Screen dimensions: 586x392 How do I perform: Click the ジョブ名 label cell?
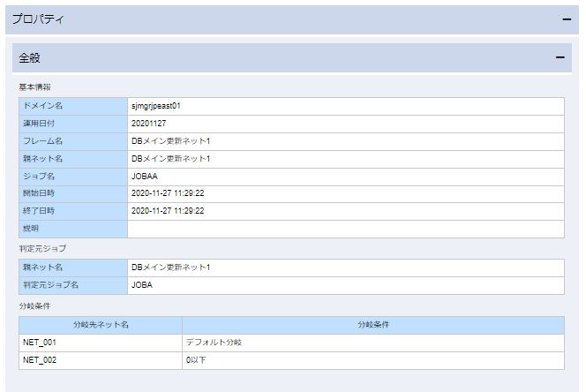click(x=73, y=177)
